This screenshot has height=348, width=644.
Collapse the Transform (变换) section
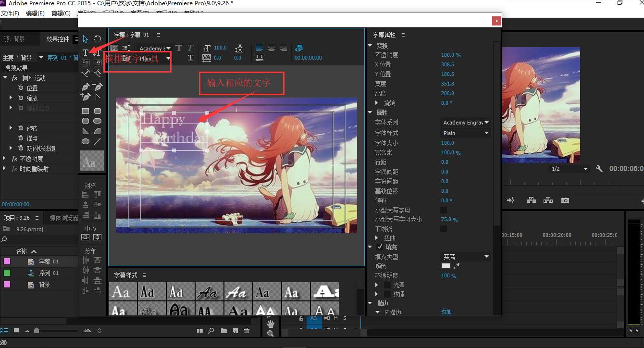click(371, 46)
